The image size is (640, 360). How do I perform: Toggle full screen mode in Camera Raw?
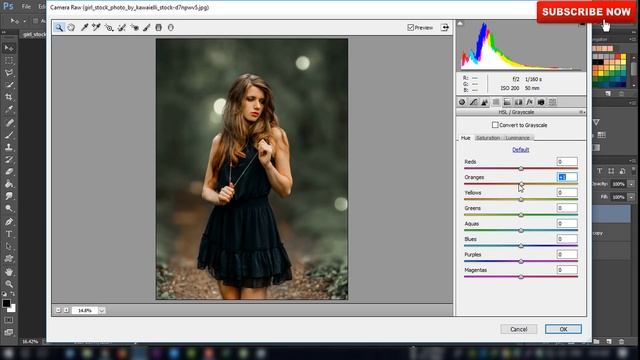444,27
